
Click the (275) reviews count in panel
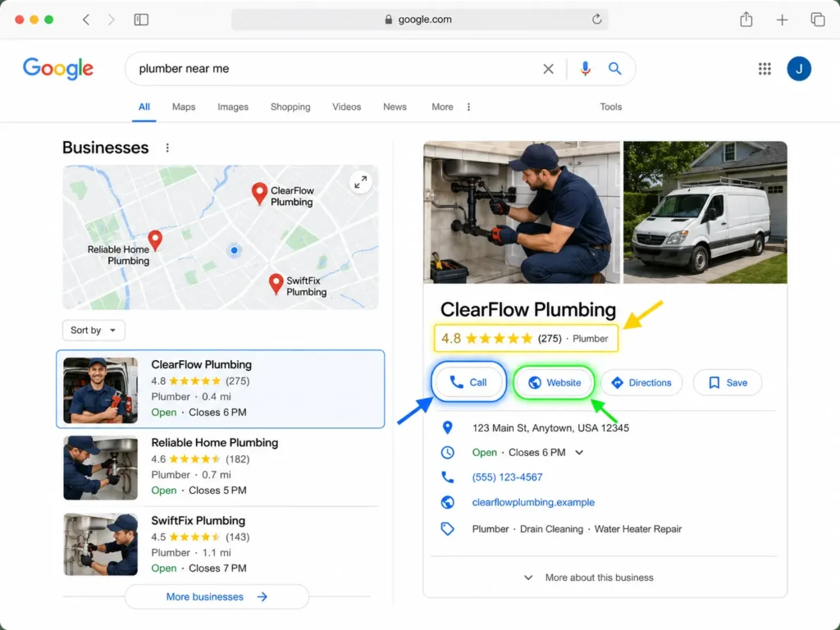pos(550,339)
